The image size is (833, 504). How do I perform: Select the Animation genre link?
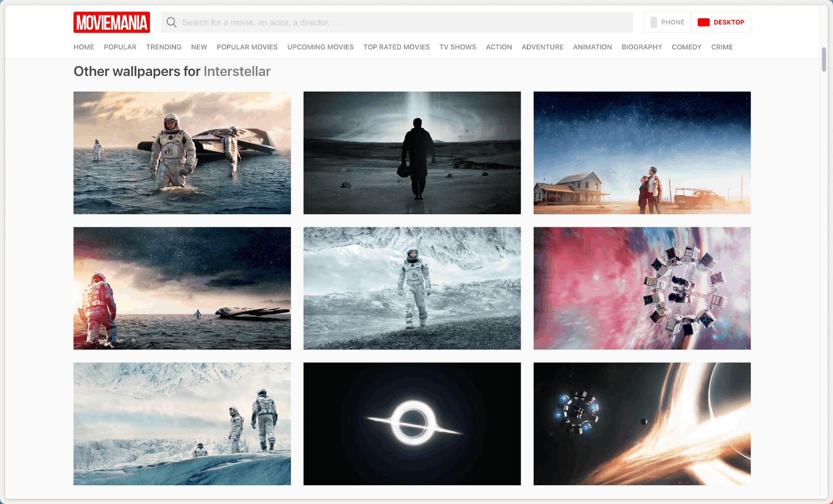(592, 47)
